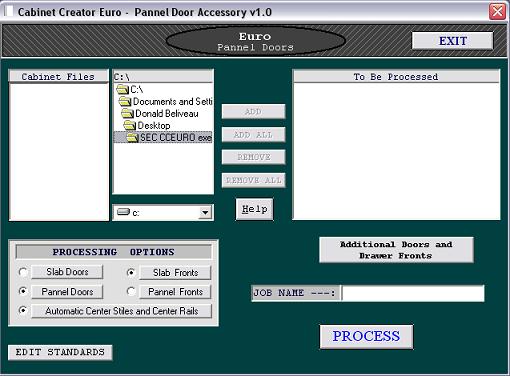This screenshot has height=376, width=510.
Task: Click Automatic Center Stiles and Center Rails button
Action: pos(121,311)
